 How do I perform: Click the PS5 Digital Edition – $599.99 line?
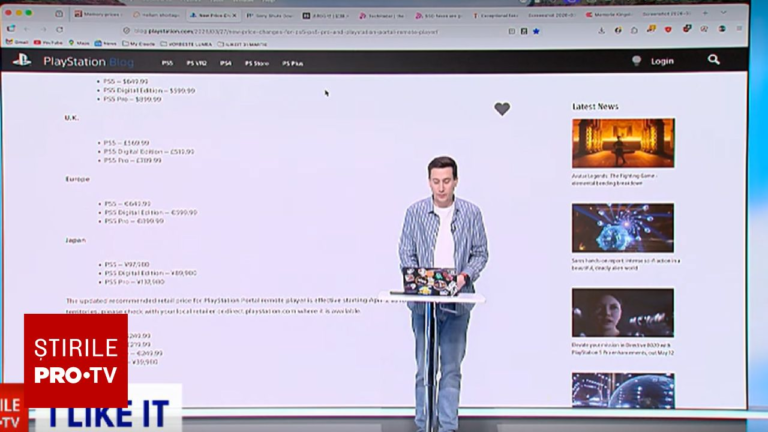tap(149, 91)
